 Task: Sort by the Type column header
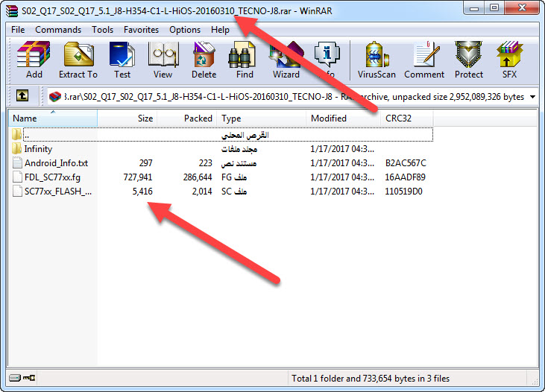pyautogui.click(x=262, y=118)
